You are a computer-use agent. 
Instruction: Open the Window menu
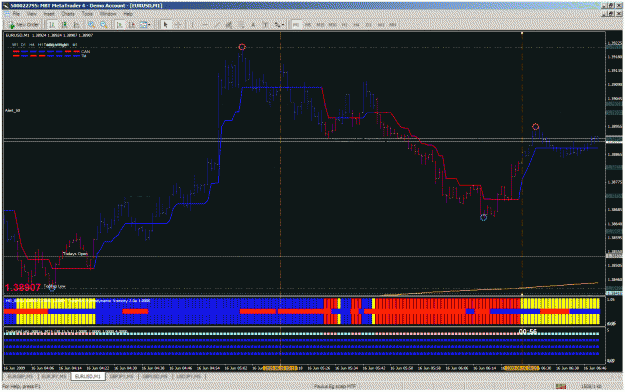[x=108, y=14]
